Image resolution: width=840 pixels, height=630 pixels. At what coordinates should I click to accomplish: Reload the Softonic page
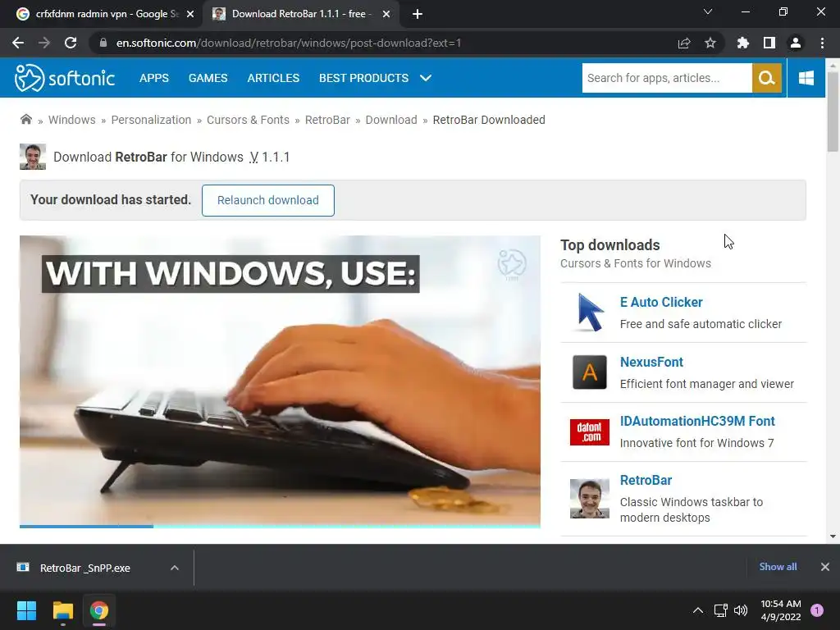click(x=71, y=43)
